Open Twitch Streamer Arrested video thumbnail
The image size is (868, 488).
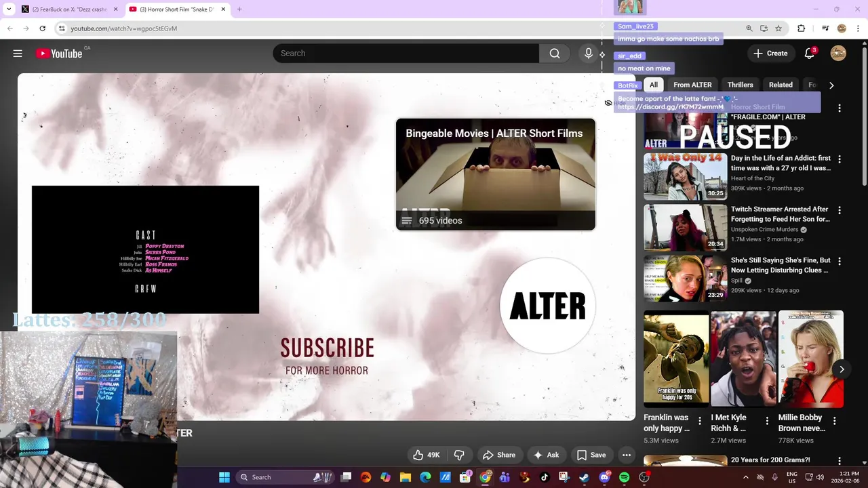pos(686,228)
